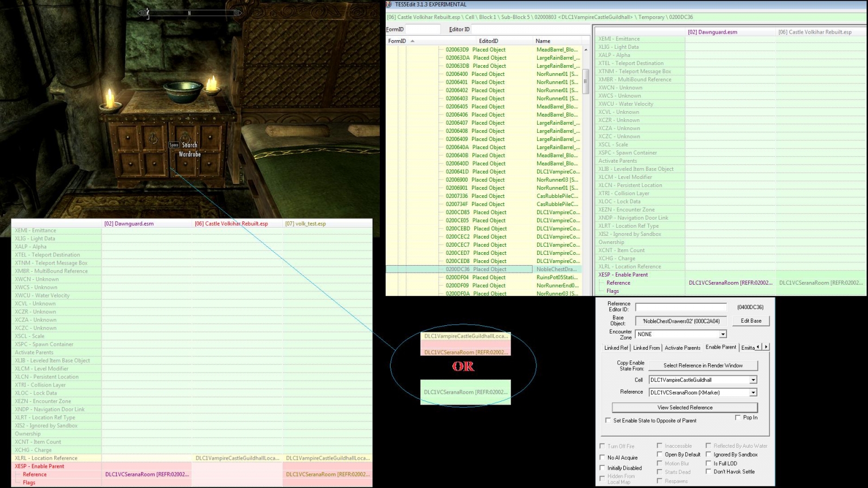Viewport: 868px width, 488px height.
Task: Click the View Selected Reference button
Action: pyautogui.click(x=685, y=407)
